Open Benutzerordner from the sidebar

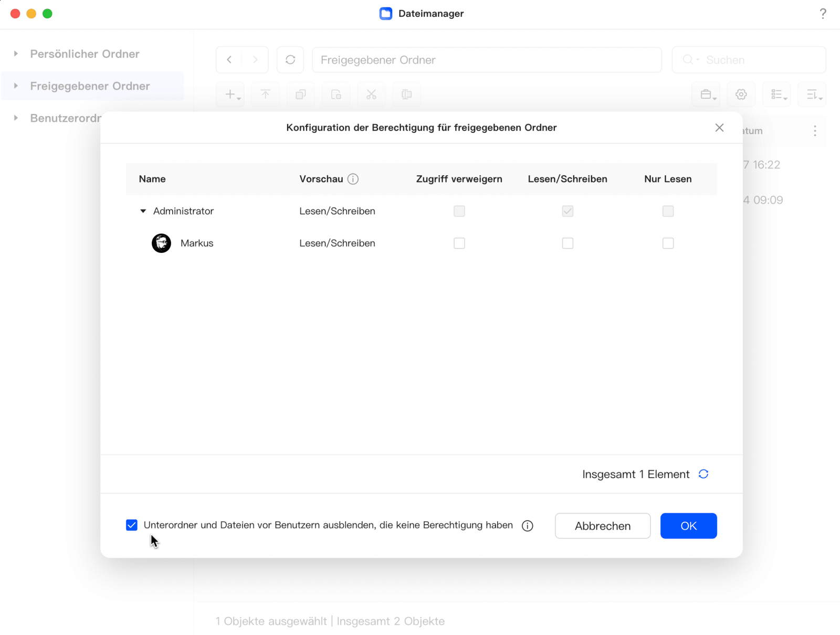(x=66, y=118)
